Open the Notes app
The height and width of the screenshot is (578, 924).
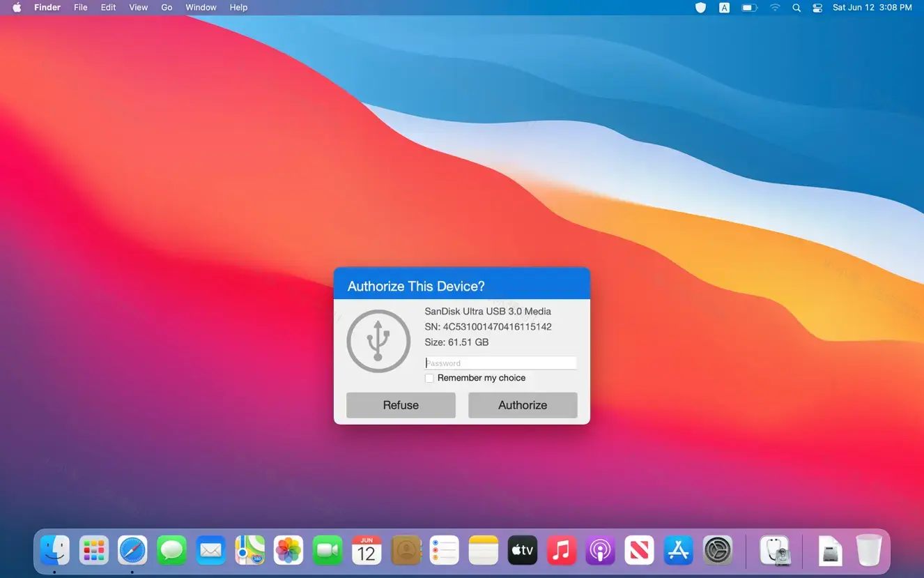(484, 550)
